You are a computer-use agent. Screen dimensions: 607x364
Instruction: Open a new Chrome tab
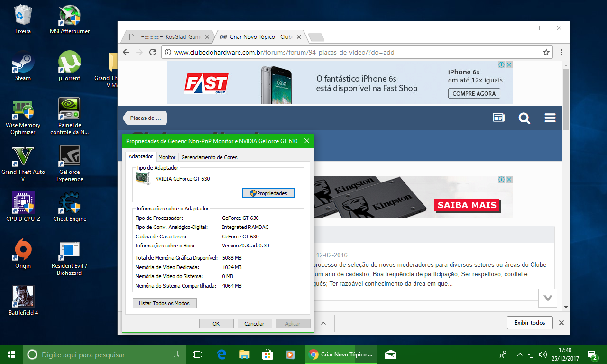(x=316, y=37)
